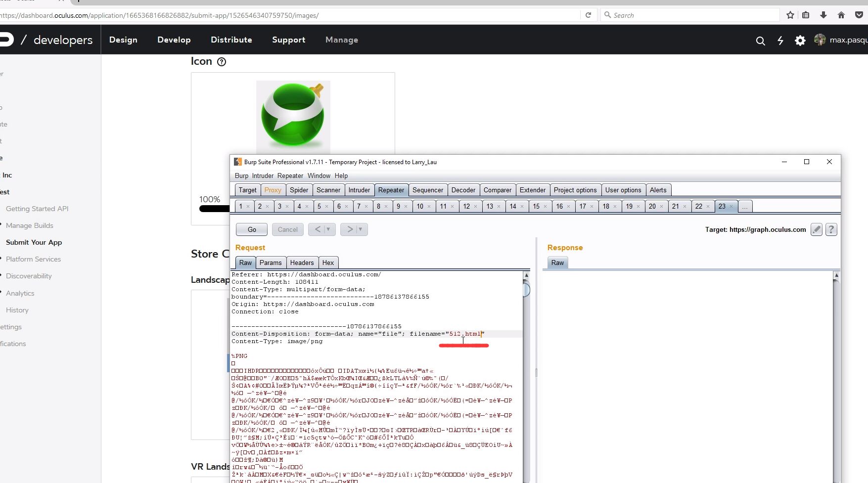
Task: Open the search magnifier in Oculus header
Action: 761,41
